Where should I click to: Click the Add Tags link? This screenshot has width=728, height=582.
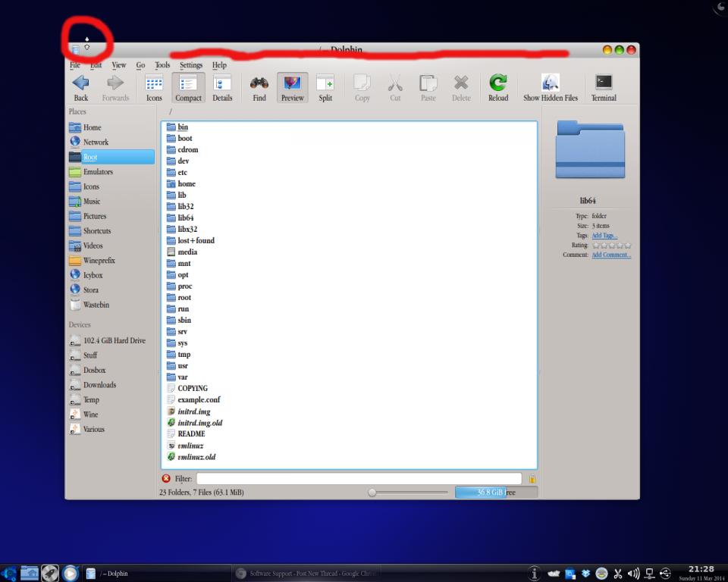[x=604, y=236]
